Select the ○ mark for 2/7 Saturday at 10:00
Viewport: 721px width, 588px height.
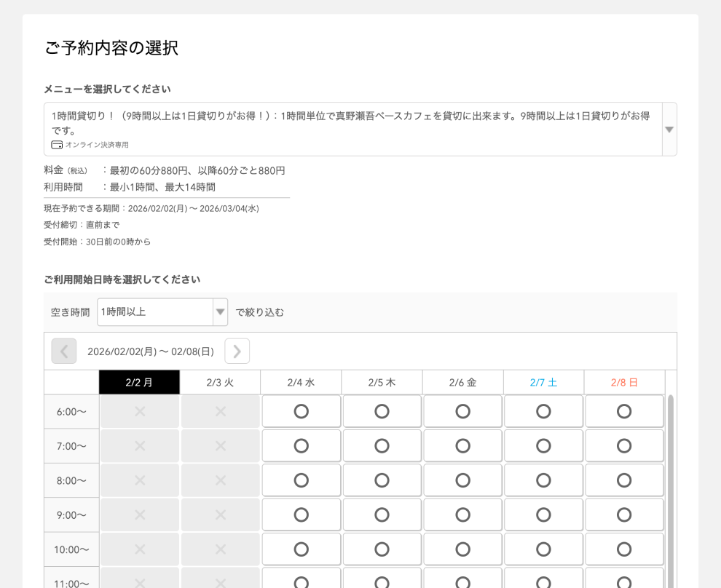tap(543, 549)
